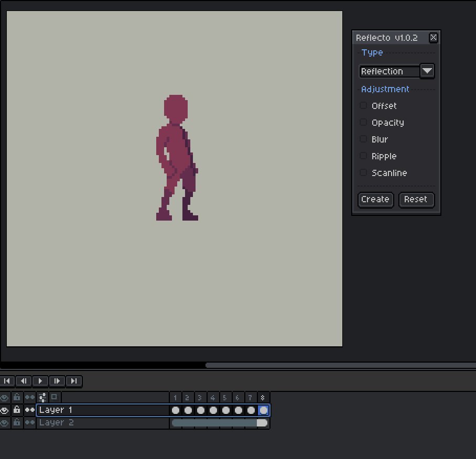Open the Reflection type dropdown arrow

[x=427, y=71]
